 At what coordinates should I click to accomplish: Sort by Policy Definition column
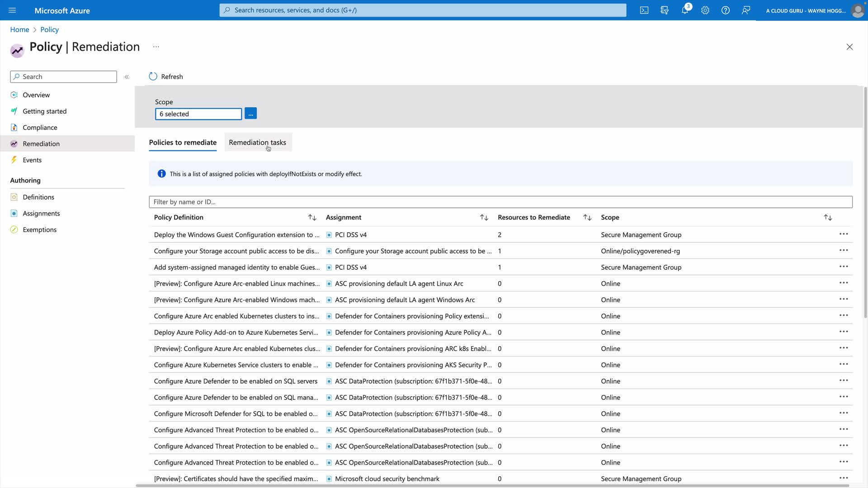coord(312,217)
